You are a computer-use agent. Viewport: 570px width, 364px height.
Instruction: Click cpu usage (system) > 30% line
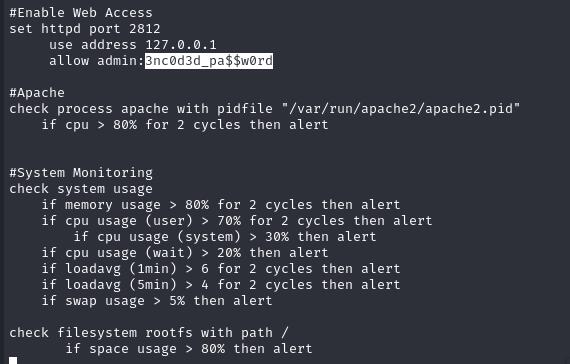[x=225, y=237]
